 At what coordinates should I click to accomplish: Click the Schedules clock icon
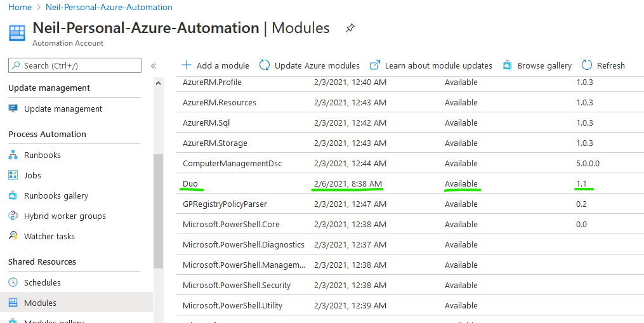(x=13, y=282)
